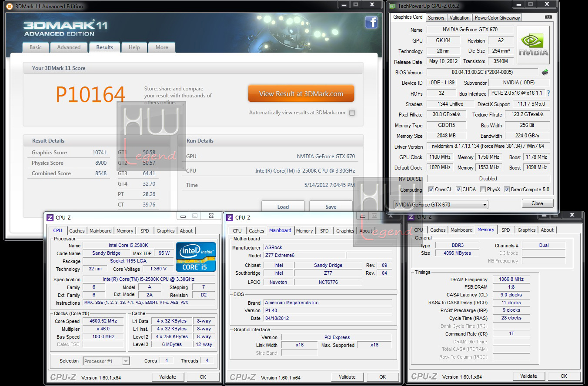Image resolution: width=588 pixels, height=386 pixels.
Task: Click the NVIDIA logo in GPU-Z
Action: pyautogui.click(x=533, y=45)
